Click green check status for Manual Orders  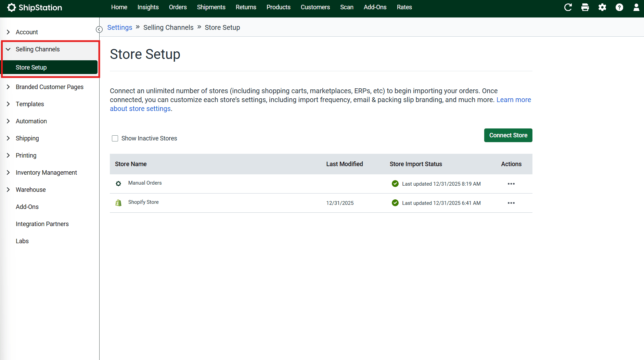(395, 184)
